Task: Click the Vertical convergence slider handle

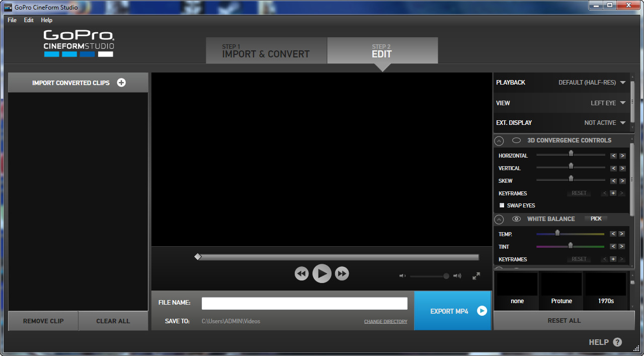Action: click(x=571, y=166)
